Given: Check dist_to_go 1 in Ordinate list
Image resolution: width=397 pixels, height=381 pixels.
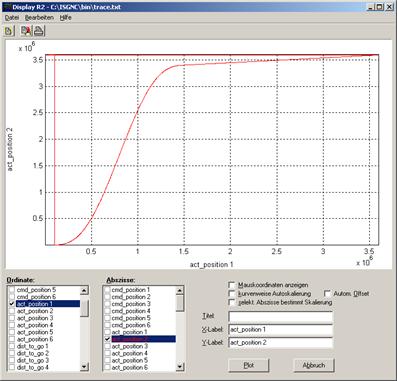Looking at the screenshot, I should tap(12, 346).
